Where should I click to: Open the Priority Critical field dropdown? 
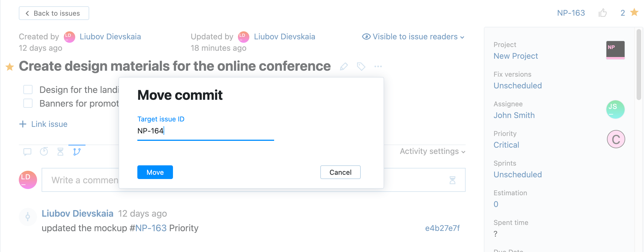click(x=506, y=145)
